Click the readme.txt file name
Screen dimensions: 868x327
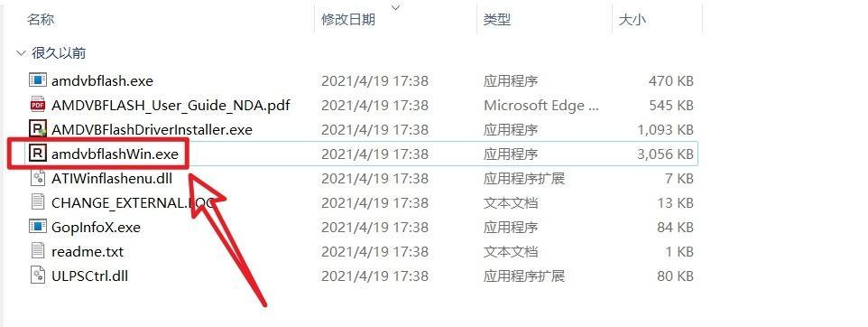pos(88,252)
